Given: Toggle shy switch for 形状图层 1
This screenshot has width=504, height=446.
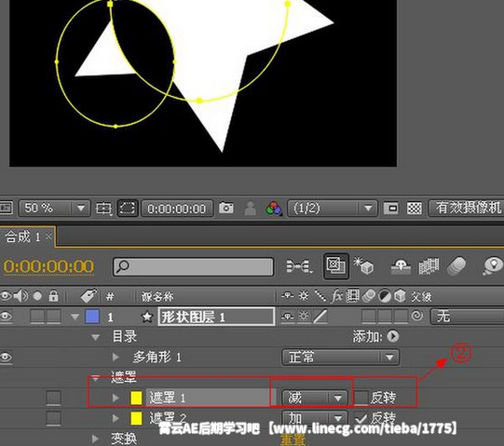Looking at the screenshot, I should [287, 317].
